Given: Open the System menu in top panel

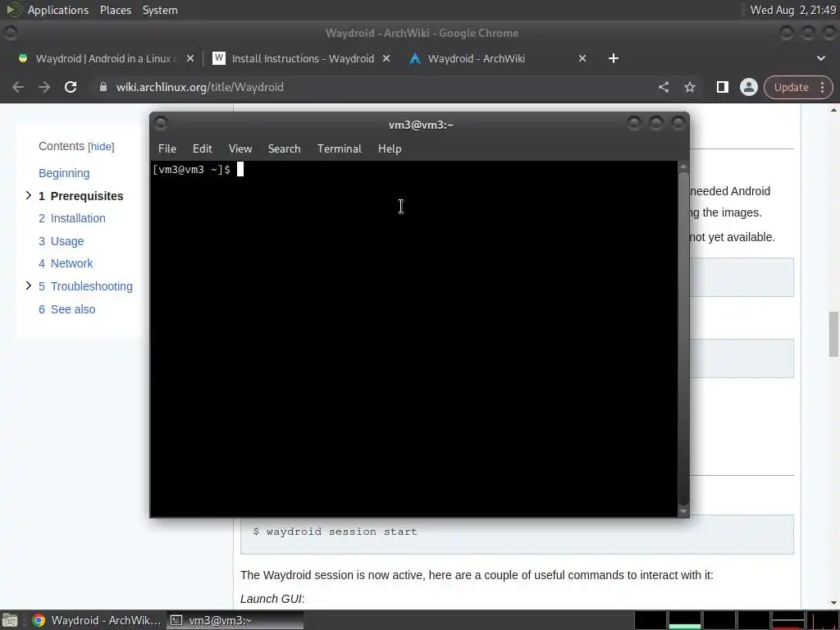Looking at the screenshot, I should click(x=160, y=10).
